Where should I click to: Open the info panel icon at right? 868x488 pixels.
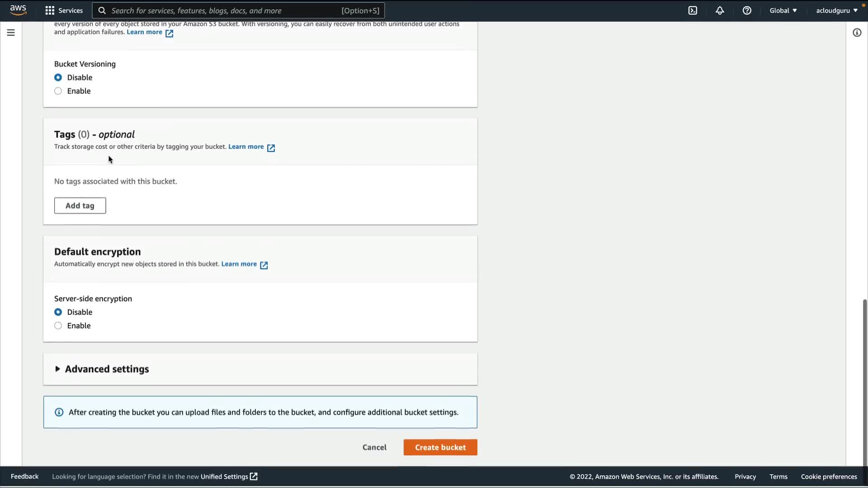(857, 33)
